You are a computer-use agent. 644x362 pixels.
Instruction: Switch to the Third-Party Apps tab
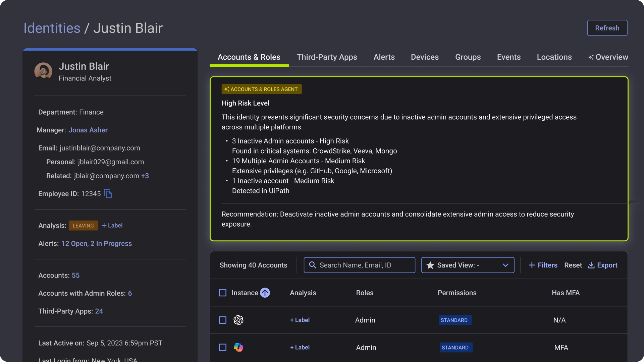[x=327, y=57]
